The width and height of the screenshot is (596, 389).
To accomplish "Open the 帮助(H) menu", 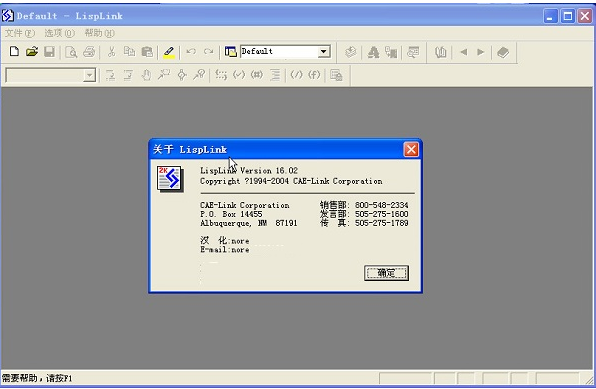I will pos(99,33).
